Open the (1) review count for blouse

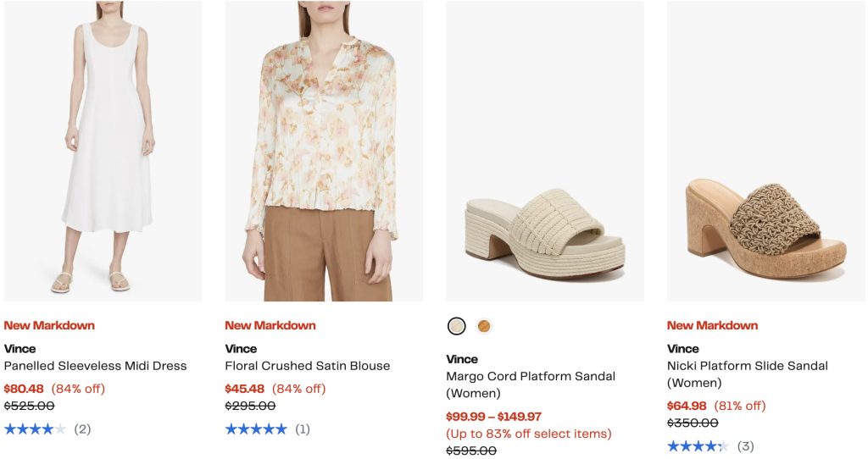point(303,429)
